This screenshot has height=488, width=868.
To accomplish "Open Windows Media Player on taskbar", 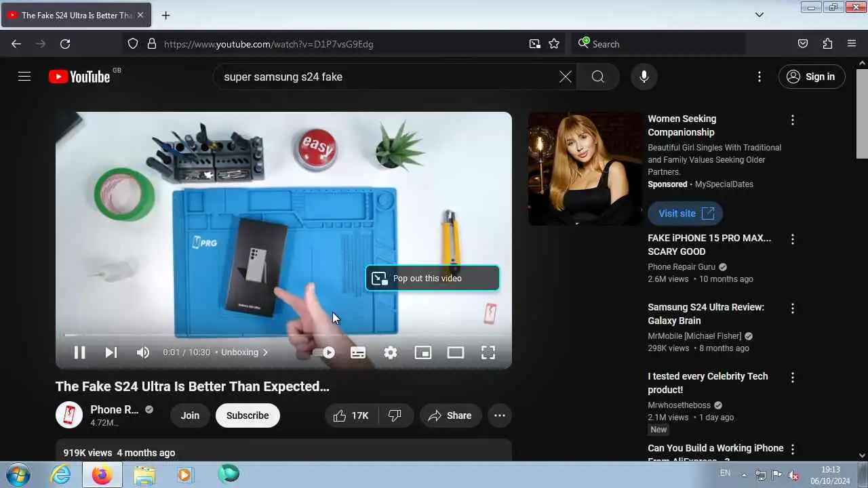I will point(185,474).
